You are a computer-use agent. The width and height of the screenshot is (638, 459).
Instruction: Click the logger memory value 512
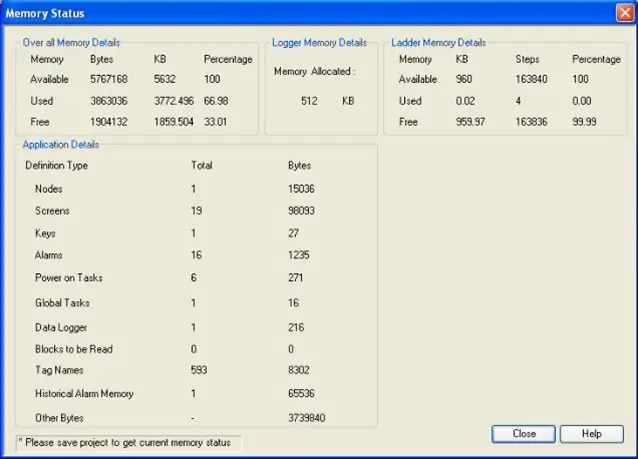(x=309, y=101)
